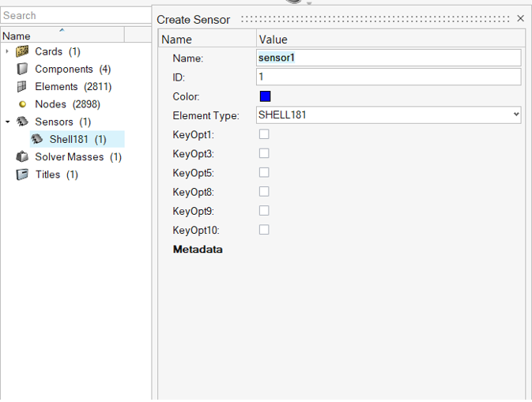The height and width of the screenshot is (402, 532).
Task: Close the Create Sensor dialog
Action: [x=520, y=18]
